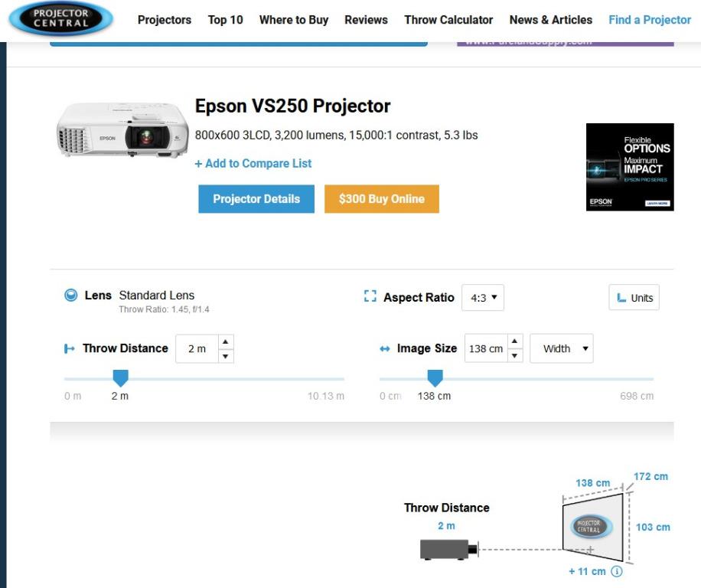Click the Projector Details button

point(256,199)
